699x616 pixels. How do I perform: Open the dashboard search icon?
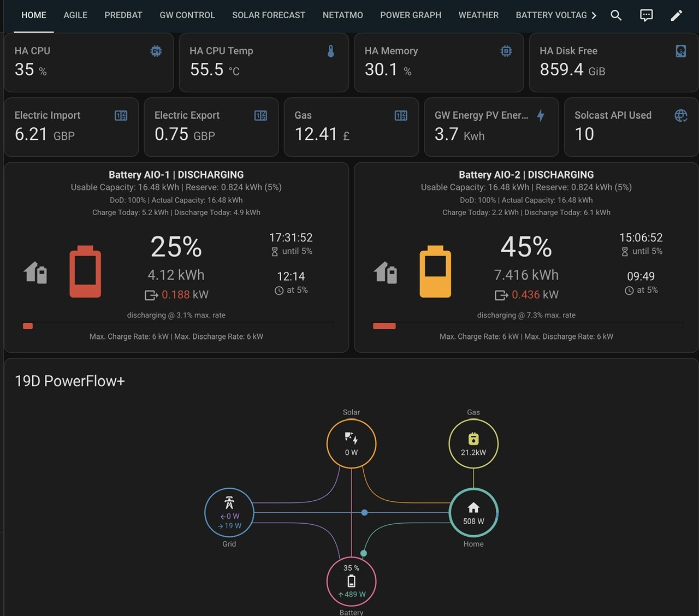tap(616, 15)
